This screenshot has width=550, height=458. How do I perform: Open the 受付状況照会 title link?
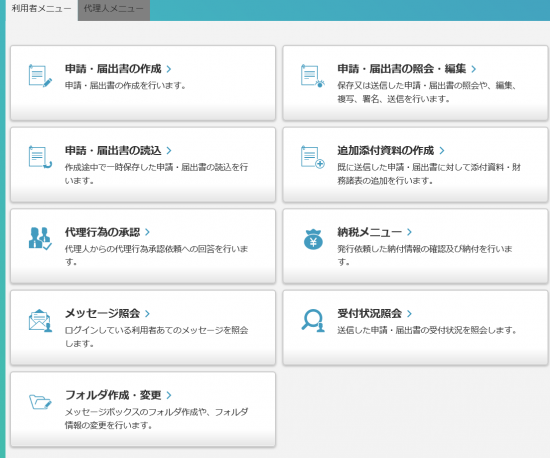coord(369,313)
